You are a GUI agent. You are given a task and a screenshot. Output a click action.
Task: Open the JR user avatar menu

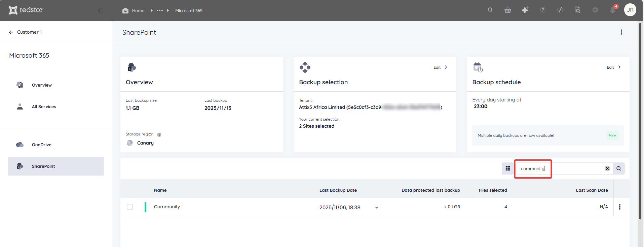coord(630,10)
